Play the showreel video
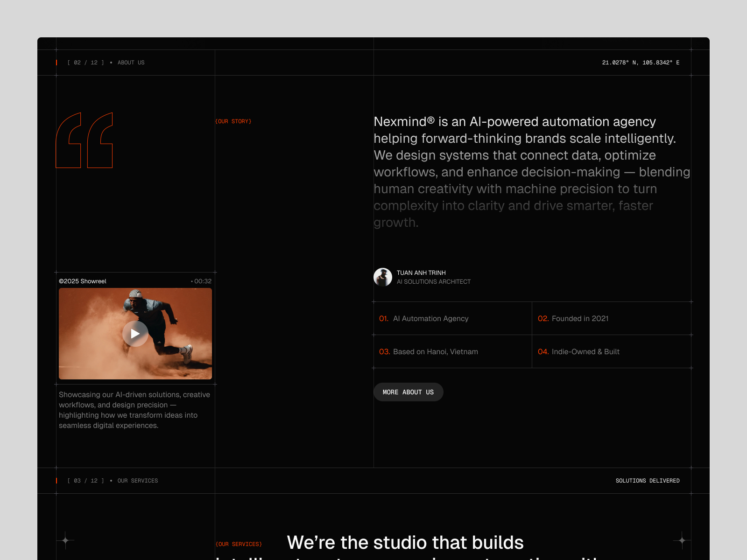This screenshot has height=560, width=747. click(x=135, y=334)
